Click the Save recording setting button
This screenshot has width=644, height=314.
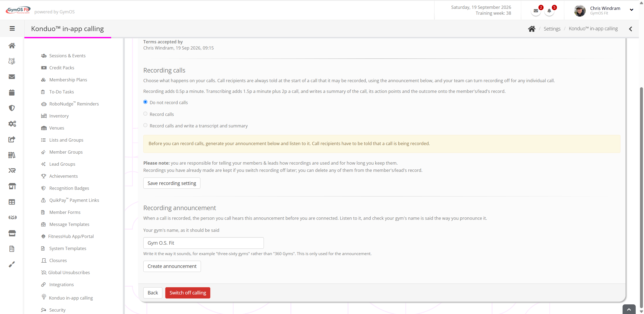coord(172,183)
